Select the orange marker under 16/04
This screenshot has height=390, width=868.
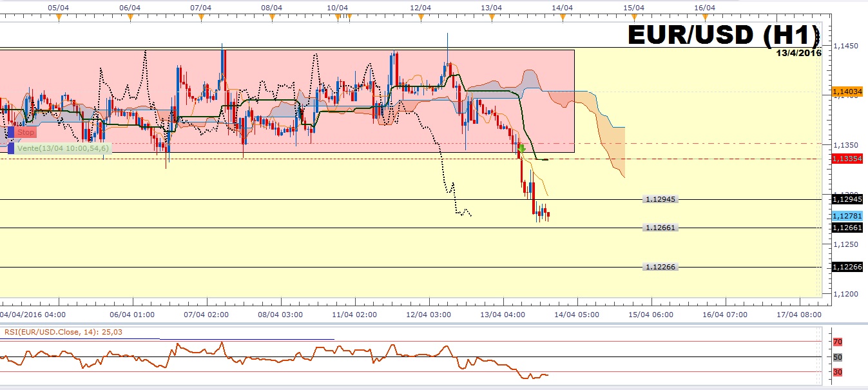pos(704,17)
